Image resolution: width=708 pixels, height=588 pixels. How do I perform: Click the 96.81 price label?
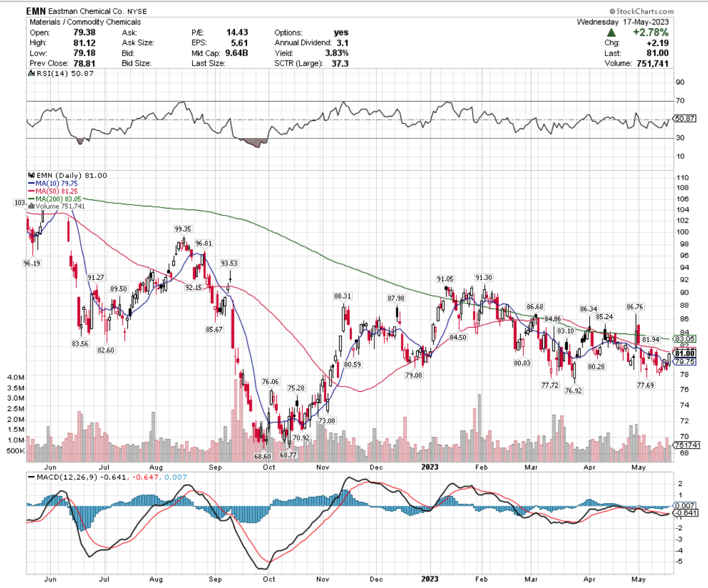(x=204, y=243)
